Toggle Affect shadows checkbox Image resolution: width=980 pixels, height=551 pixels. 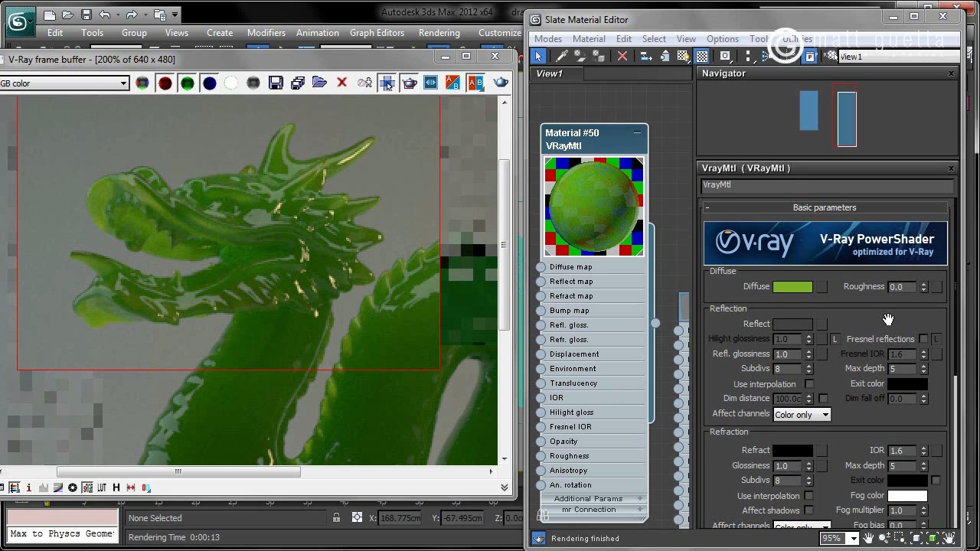point(809,510)
